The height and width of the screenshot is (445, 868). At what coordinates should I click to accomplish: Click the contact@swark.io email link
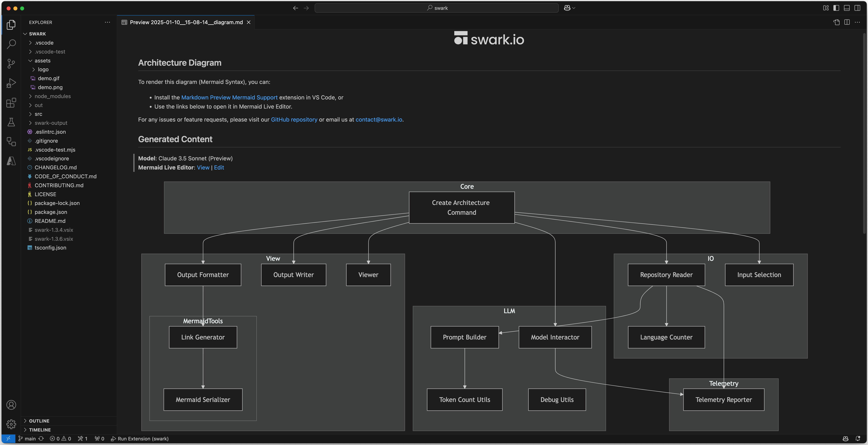point(379,120)
